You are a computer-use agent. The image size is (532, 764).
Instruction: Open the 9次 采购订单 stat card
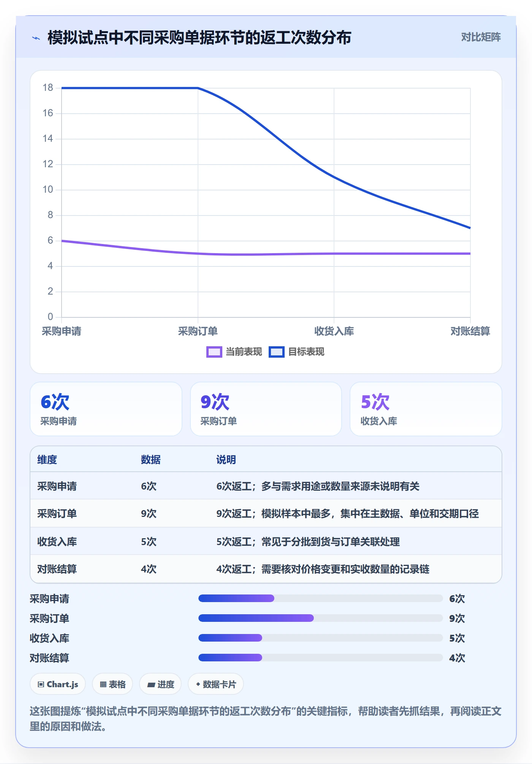[266, 409]
